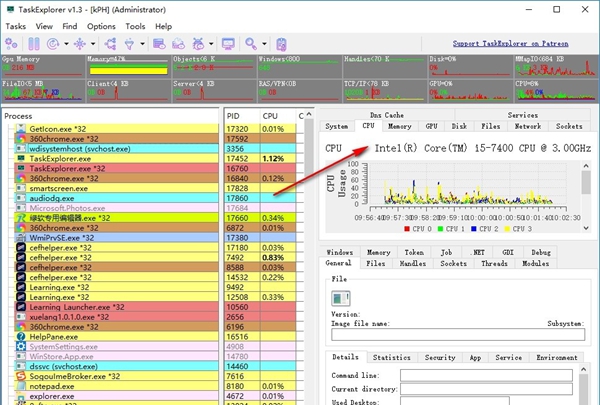Image resolution: width=600 pixels, height=405 pixels.
Task: Click the SogouImeBroker.exe icon
Action: coord(21,376)
